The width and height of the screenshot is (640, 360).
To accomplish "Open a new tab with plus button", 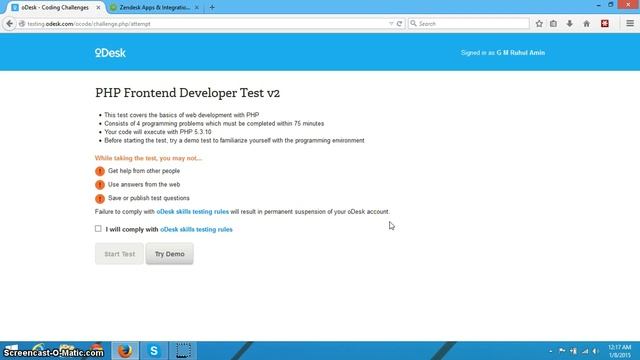I will (x=212, y=7).
